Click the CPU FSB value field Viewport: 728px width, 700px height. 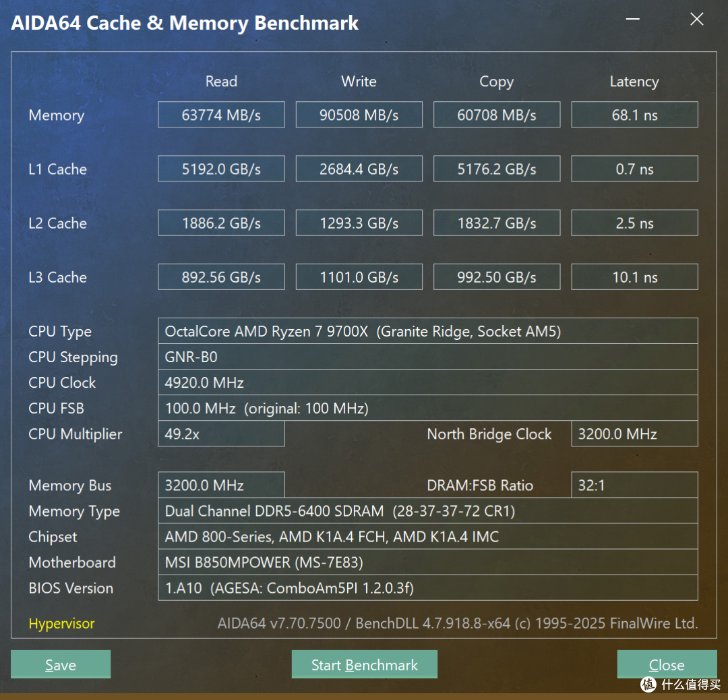(428, 408)
